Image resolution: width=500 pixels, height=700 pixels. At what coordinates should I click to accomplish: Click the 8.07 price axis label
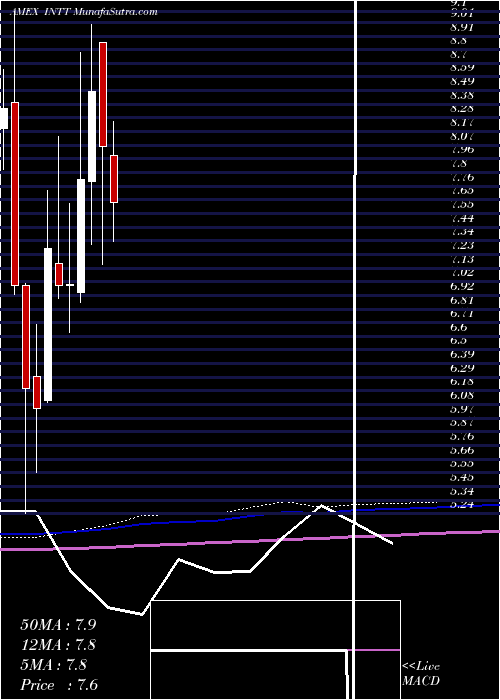(462, 136)
